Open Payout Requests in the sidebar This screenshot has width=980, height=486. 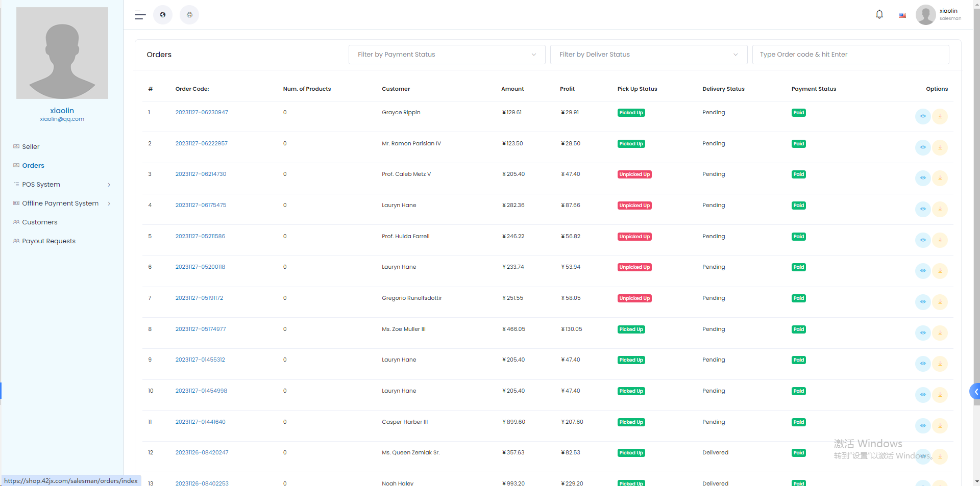point(48,241)
